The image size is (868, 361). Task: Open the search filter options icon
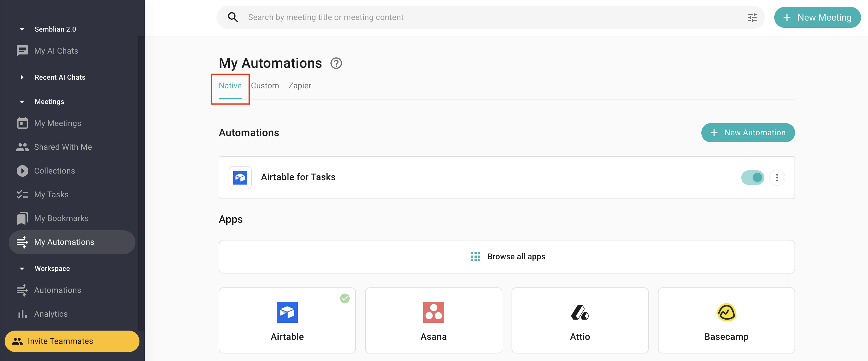(752, 17)
